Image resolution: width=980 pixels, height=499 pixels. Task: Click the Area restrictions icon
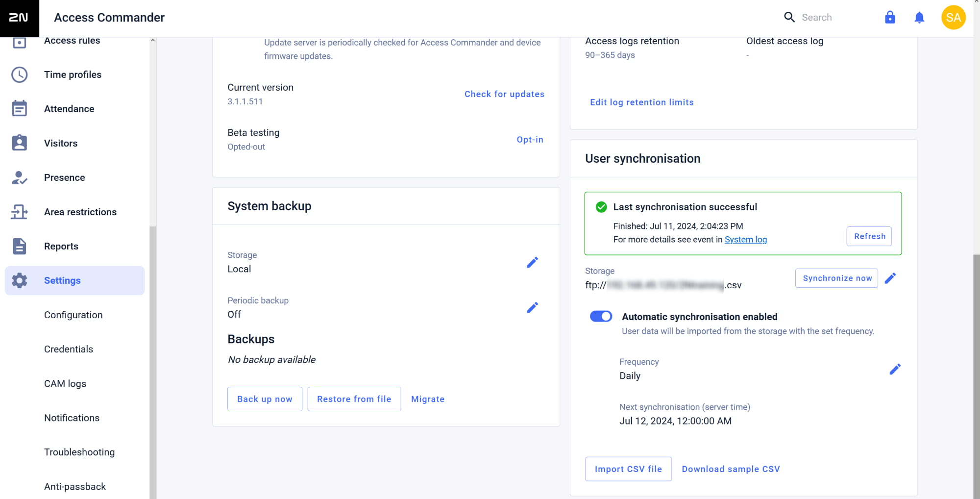(x=19, y=212)
